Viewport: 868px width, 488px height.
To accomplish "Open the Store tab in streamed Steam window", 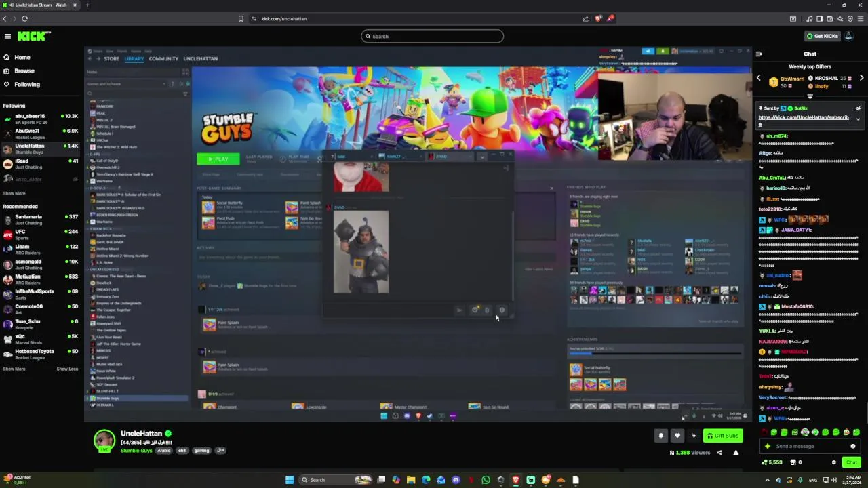I will coord(111,59).
